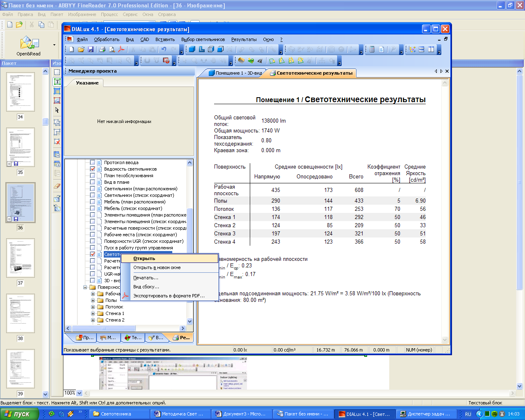
Task: Click the Open&Read wizard icon
Action: tap(28, 46)
